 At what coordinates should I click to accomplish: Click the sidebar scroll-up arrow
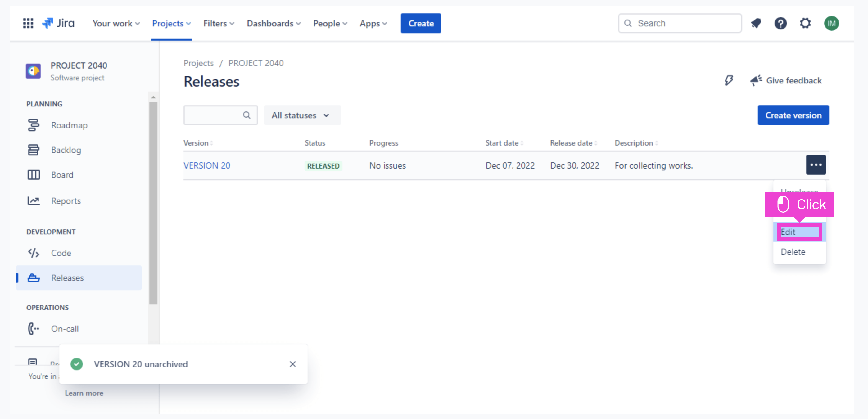click(153, 97)
